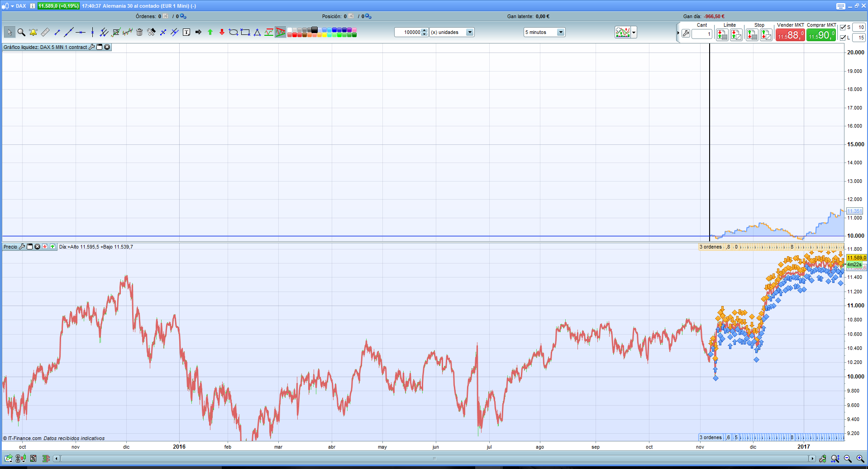Select the segment line drawing tool

tap(57, 32)
